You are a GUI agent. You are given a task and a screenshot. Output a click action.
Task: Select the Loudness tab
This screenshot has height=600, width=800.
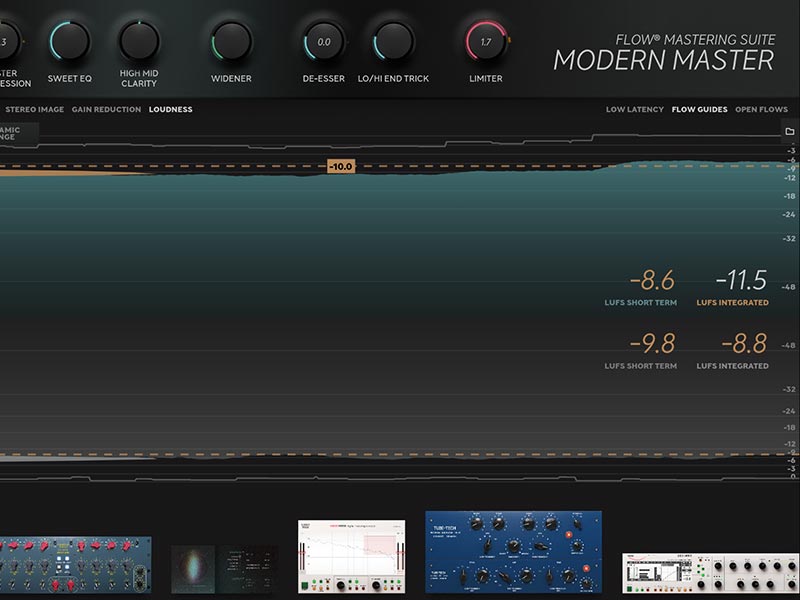click(170, 109)
